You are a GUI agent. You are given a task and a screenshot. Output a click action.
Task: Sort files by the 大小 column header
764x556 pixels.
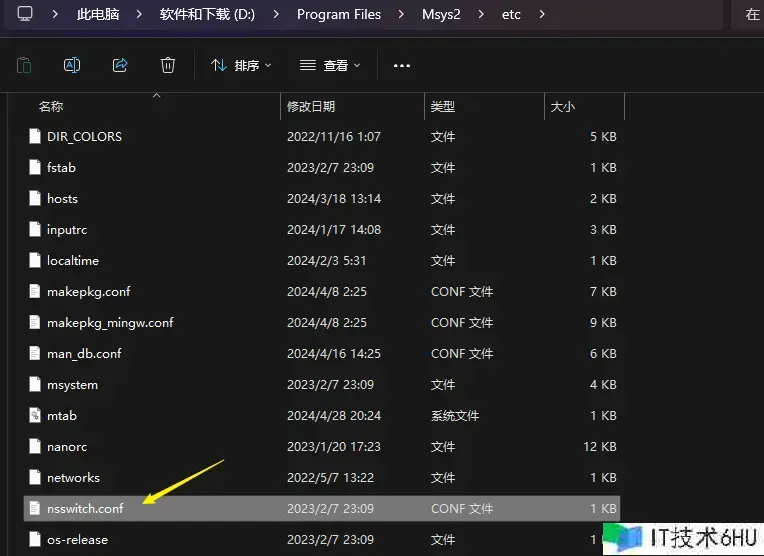click(562, 106)
